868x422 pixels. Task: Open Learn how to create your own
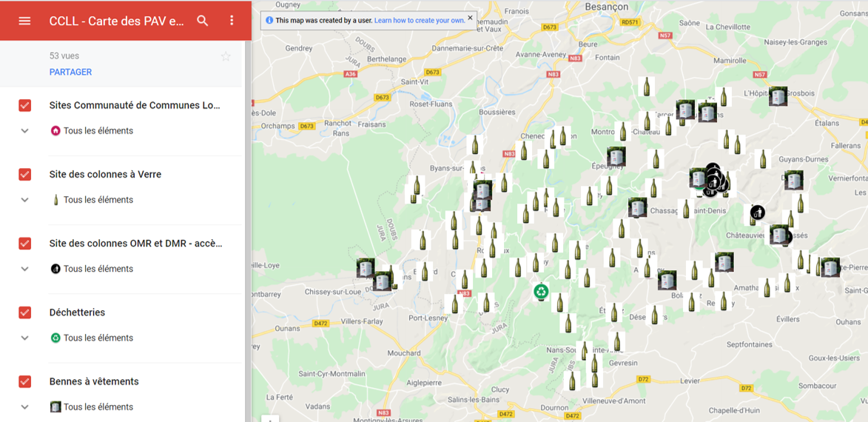[x=420, y=20]
